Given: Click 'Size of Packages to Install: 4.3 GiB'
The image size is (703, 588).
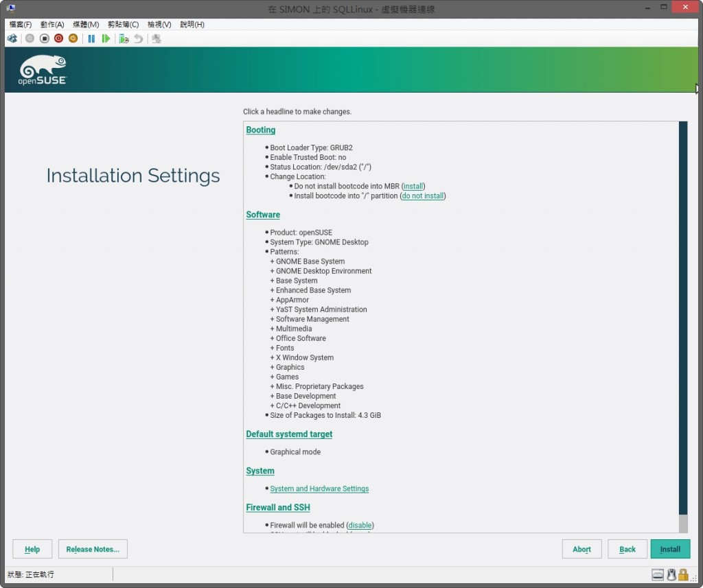Looking at the screenshot, I should pyautogui.click(x=325, y=416).
